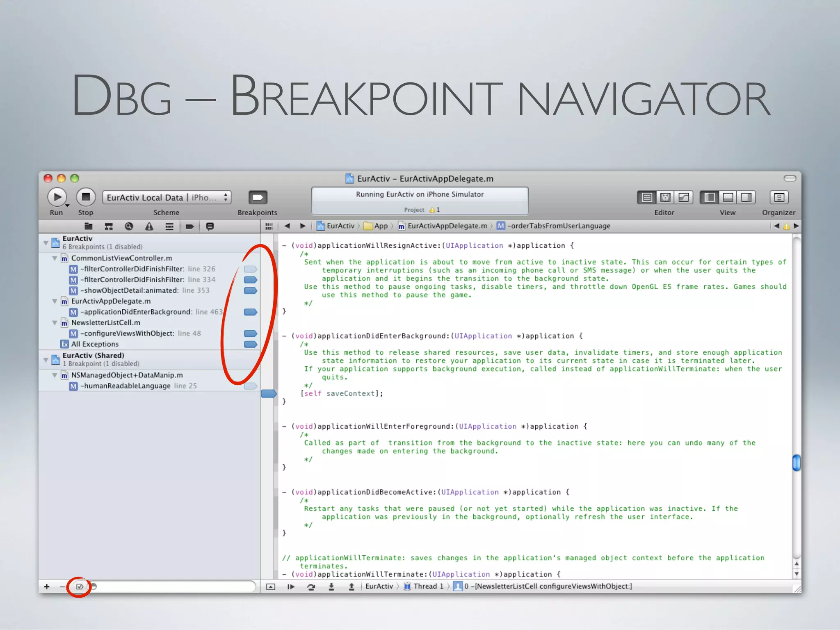The width and height of the screenshot is (840, 630).
Task: Click App folder in jump bar
Action: 376,226
